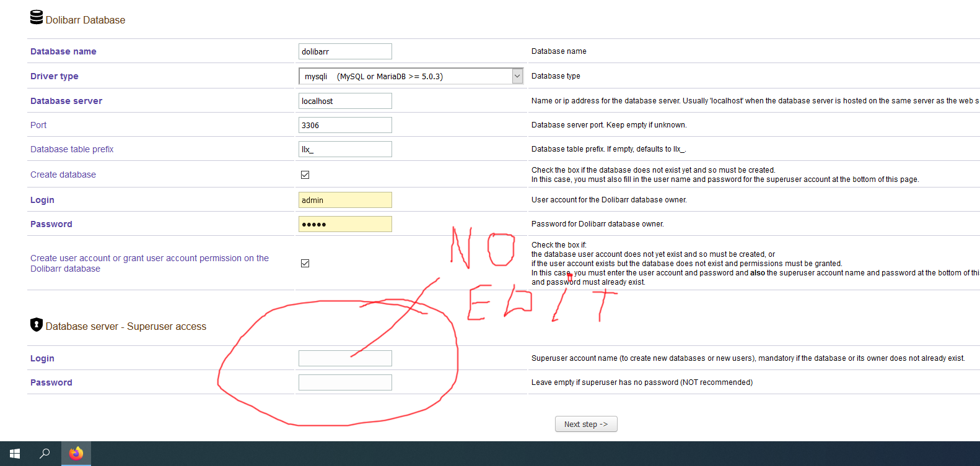
Task: Click the 'Port' label
Action: (x=38, y=125)
